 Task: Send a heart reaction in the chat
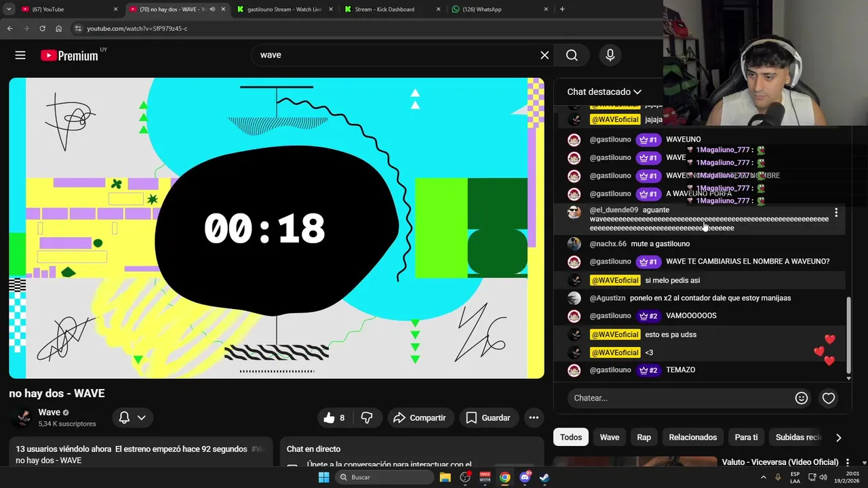coord(829,398)
